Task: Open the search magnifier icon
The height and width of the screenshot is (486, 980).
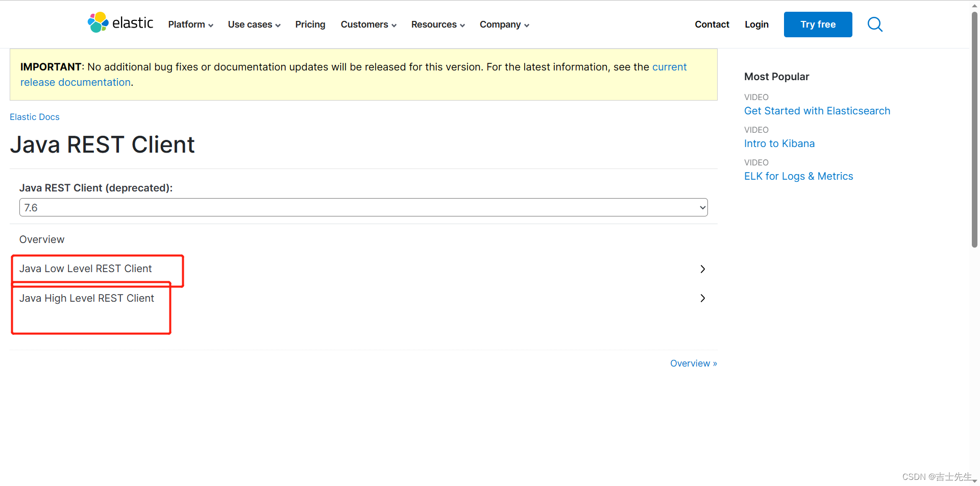Action: pos(875,24)
